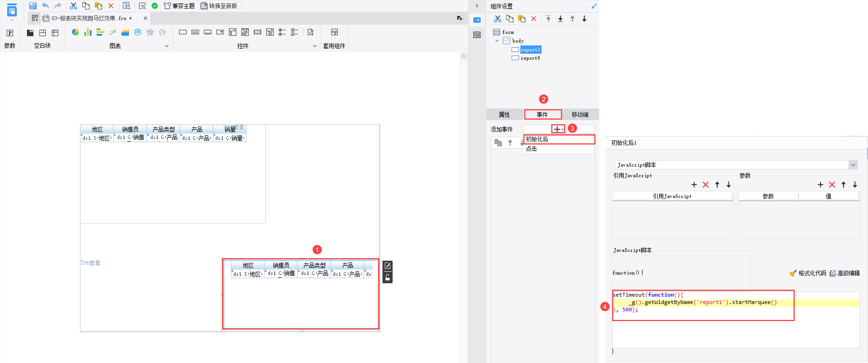The height and width of the screenshot is (363, 868).
Task: Toggle the lock icon beside report block
Action: [388, 277]
